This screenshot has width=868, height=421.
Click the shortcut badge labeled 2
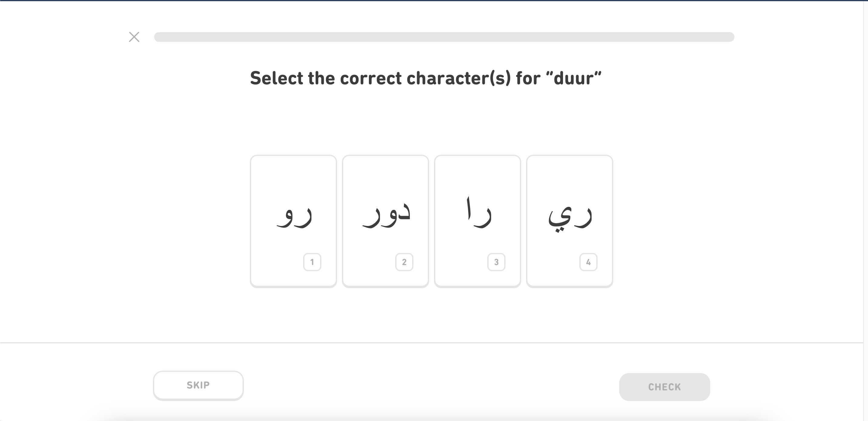(404, 262)
